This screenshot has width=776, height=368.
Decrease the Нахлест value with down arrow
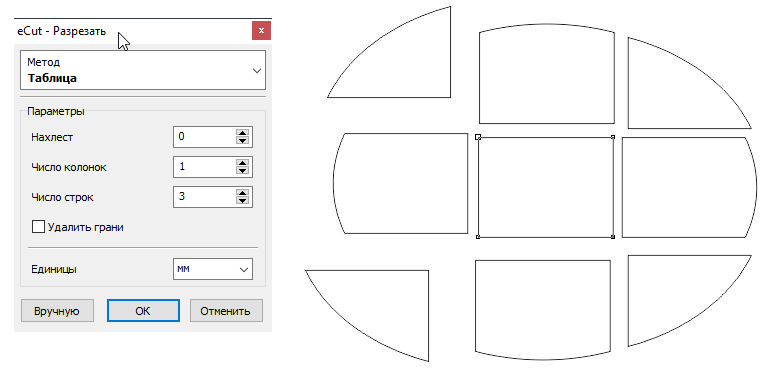point(242,140)
